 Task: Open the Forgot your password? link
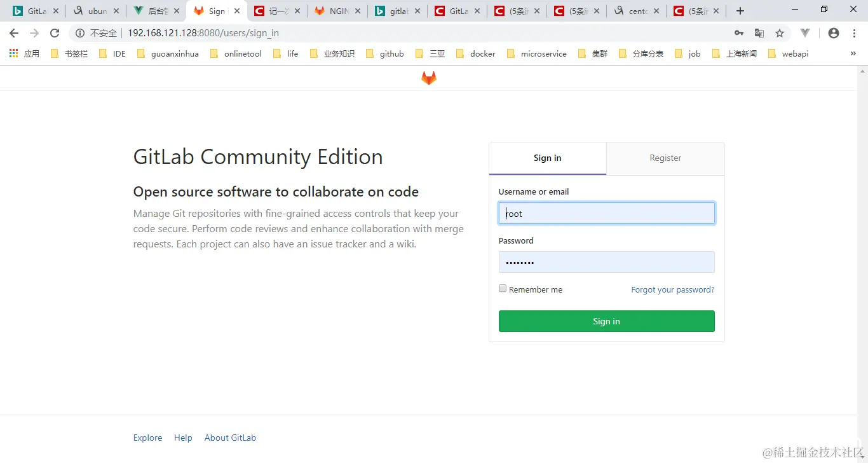(x=673, y=289)
